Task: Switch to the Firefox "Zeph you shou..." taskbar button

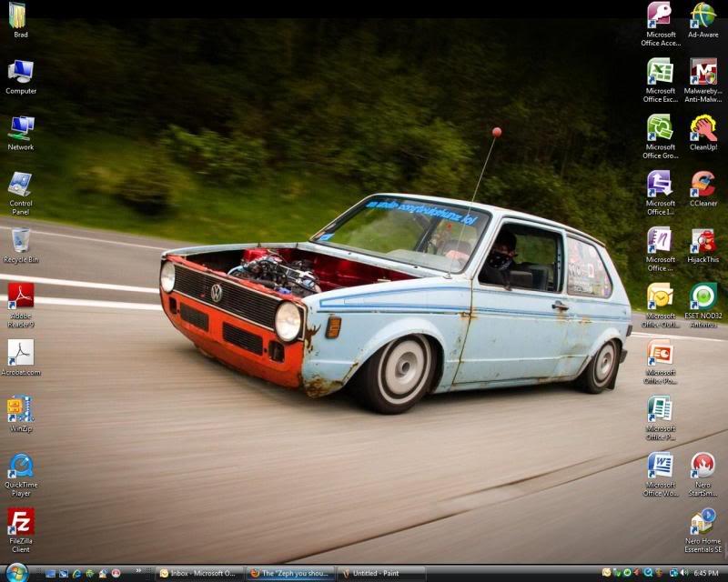Action: tap(290, 574)
